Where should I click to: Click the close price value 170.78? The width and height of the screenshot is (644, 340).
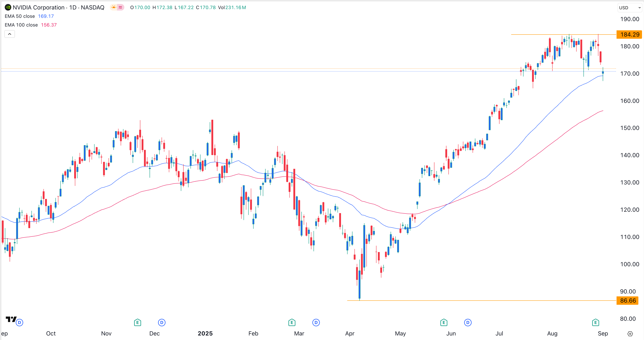coord(208,7)
